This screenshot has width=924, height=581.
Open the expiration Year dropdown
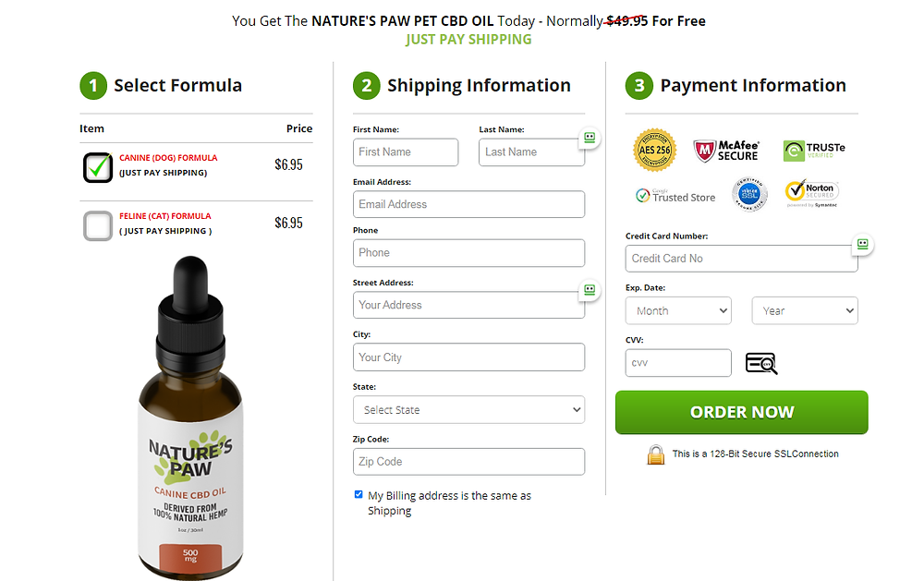(805, 310)
